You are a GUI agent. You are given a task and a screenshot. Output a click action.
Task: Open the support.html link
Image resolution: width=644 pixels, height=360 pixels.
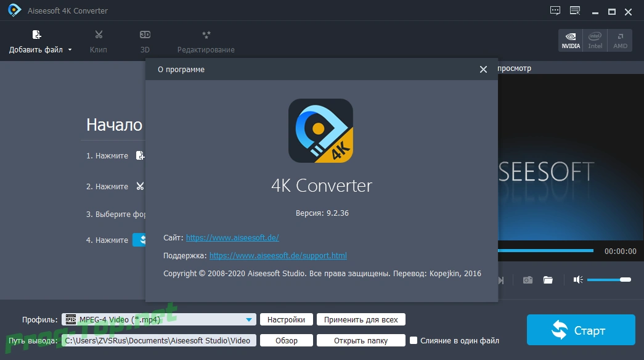[x=278, y=256]
